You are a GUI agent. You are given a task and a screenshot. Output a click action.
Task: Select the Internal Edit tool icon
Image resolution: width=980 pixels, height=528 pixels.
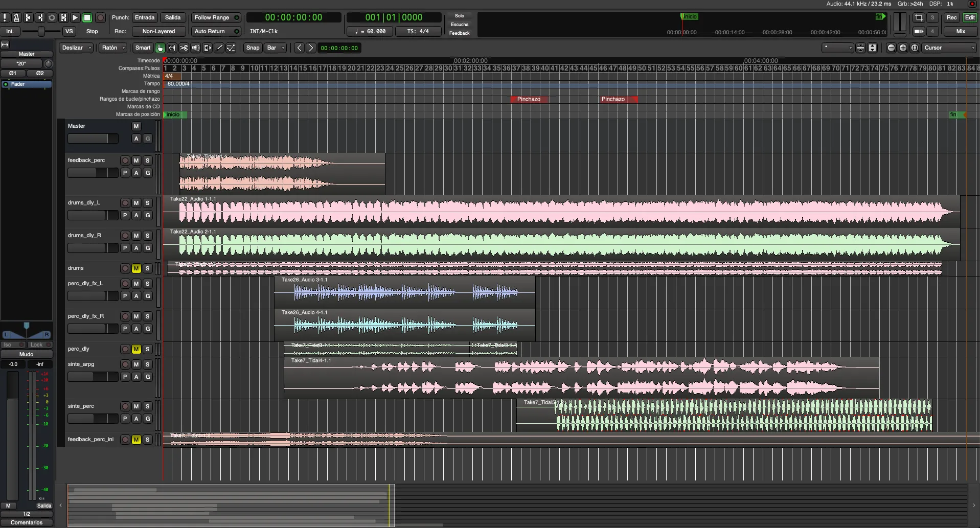(231, 48)
